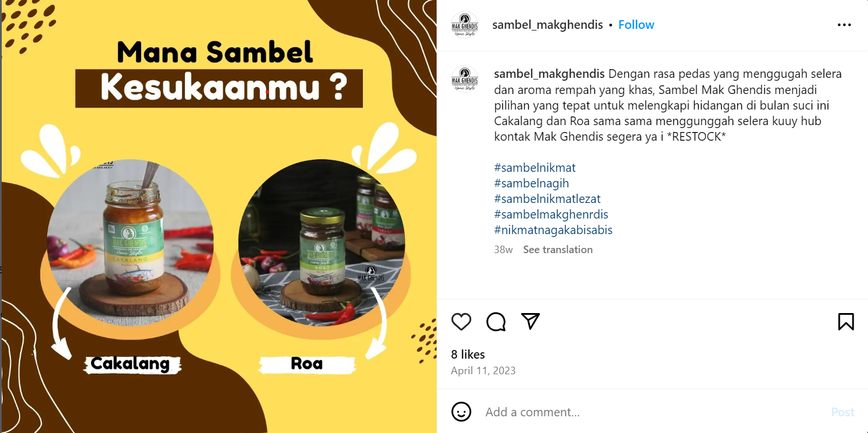Open sambel_makghendis username in the header

pyautogui.click(x=548, y=25)
